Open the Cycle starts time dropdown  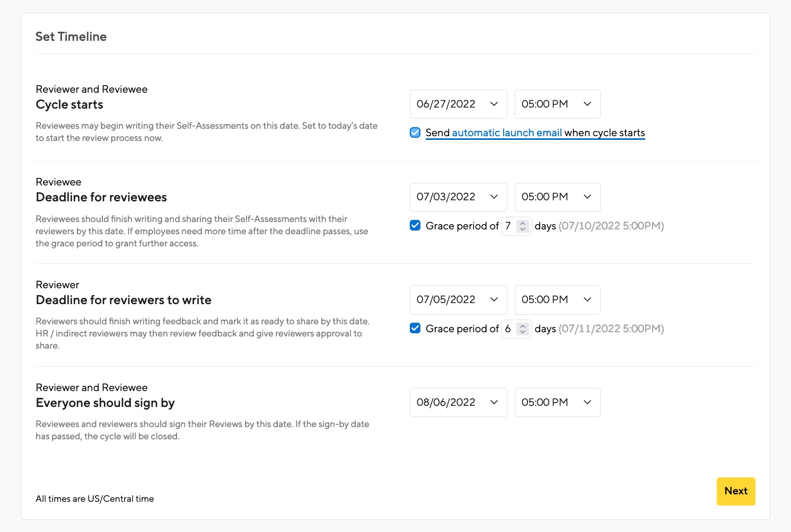pos(557,104)
